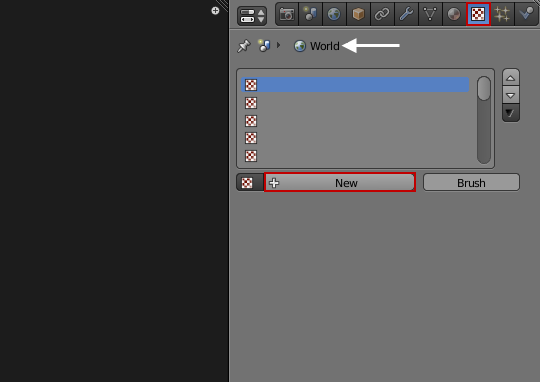Open the editor type selector
The width and height of the screenshot is (540, 382).
[252, 16]
